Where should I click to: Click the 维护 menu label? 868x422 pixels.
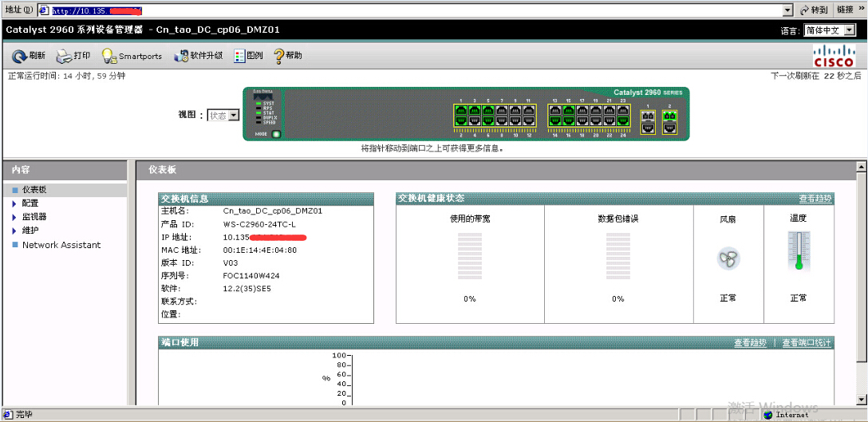pos(30,230)
